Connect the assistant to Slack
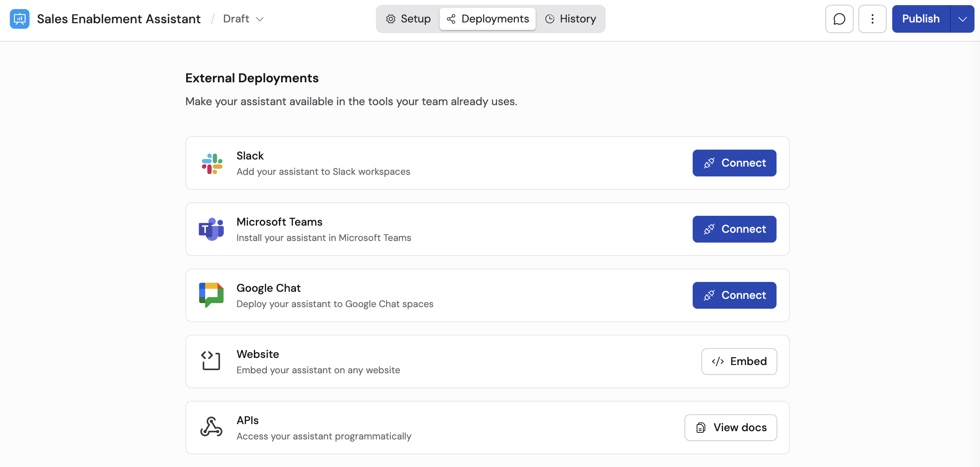 (734, 163)
